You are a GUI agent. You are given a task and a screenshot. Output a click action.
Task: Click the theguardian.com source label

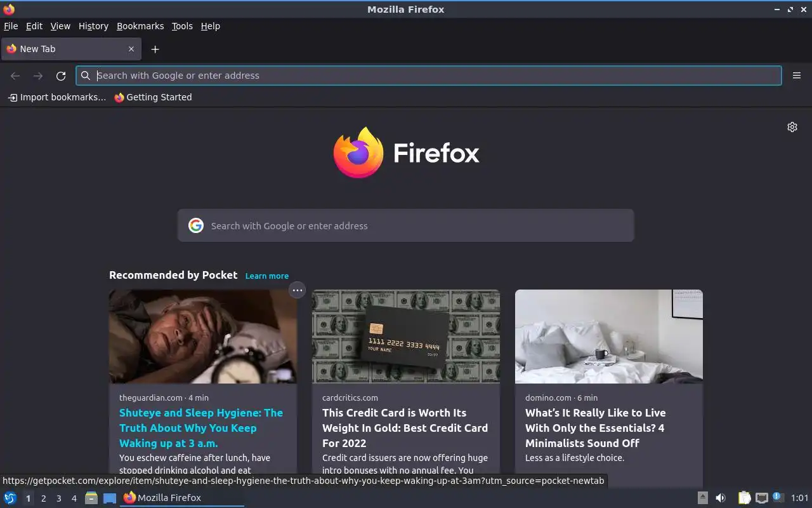pyautogui.click(x=151, y=398)
